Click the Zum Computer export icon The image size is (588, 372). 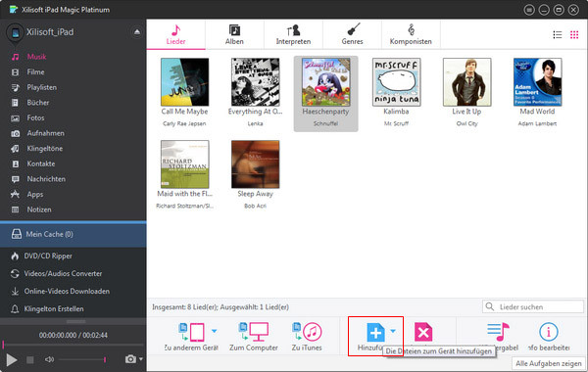click(254, 332)
